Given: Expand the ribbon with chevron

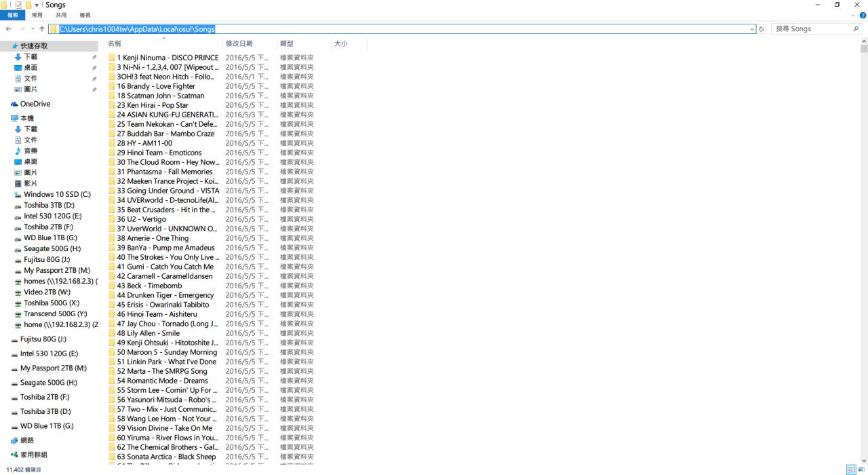Looking at the screenshot, I should [x=853, y=15].
